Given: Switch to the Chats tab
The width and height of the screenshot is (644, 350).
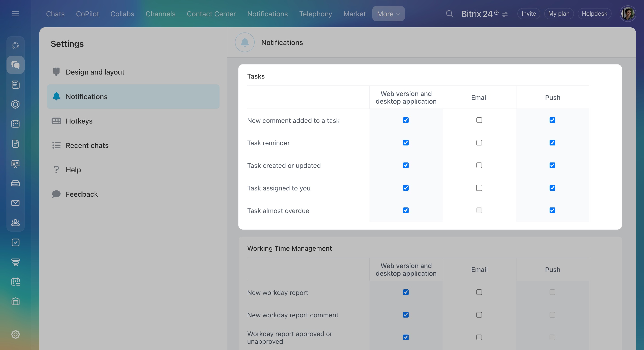Looking at the screenshot, I should [55, 14].
